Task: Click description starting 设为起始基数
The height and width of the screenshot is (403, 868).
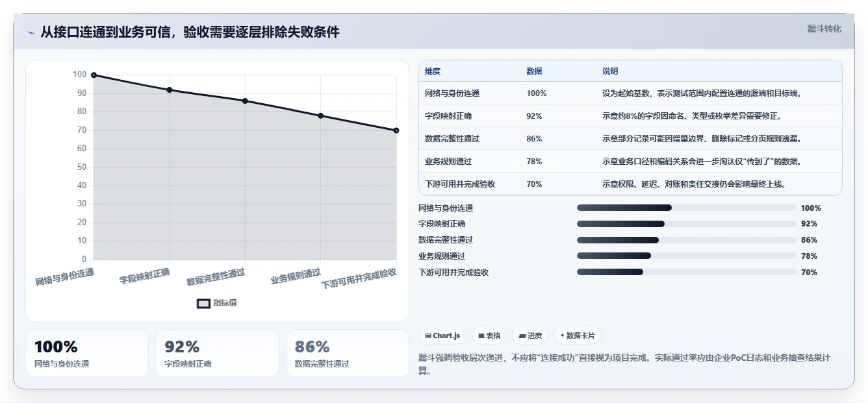Action: 702,93
